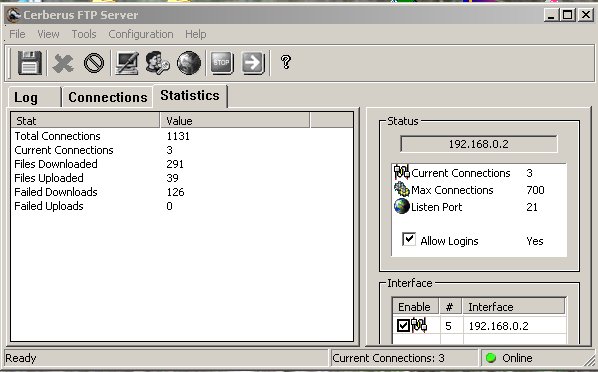Open the File menu

[17, 34]
